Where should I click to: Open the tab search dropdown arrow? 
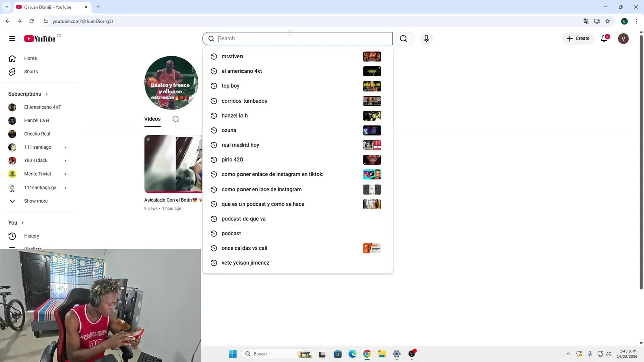click(6, 7)
